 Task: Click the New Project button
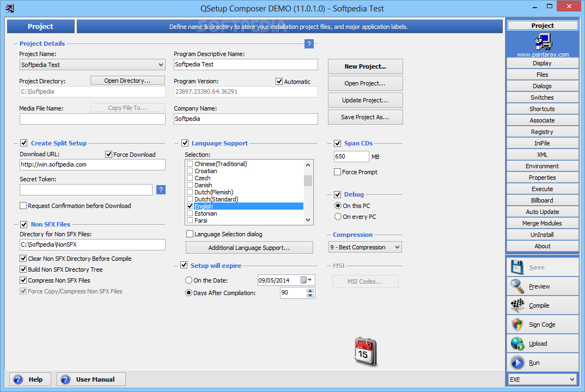[x=365, y=66]
